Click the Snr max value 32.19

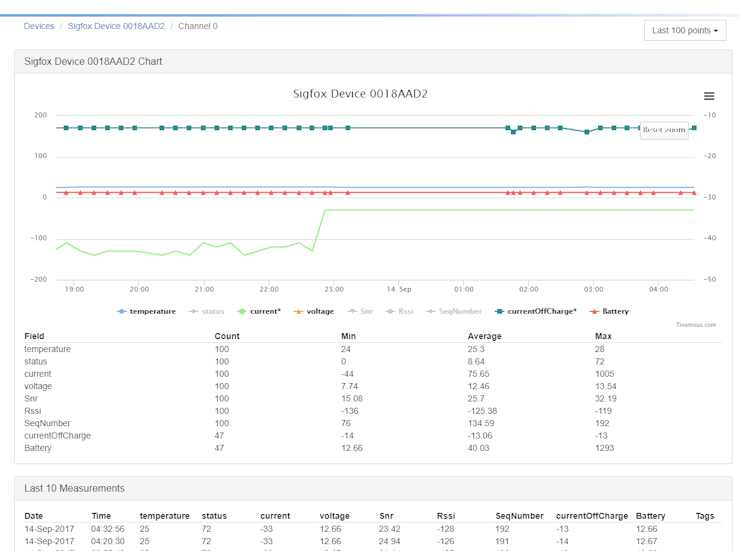pos(605,399)
